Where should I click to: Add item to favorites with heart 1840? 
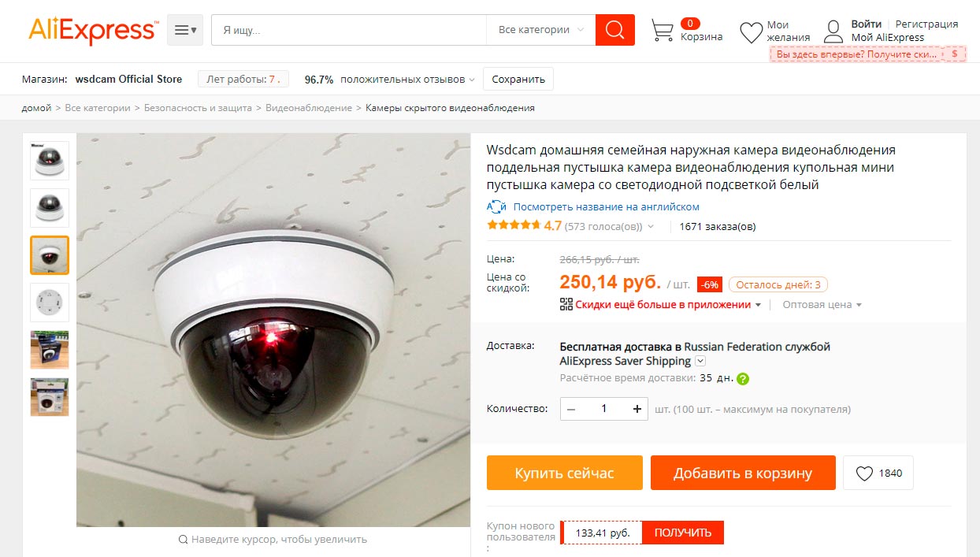coord(878,473)
